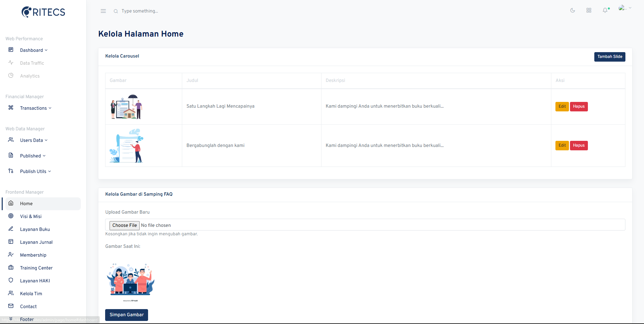Click the Tambah Slide button
Image resolution: width=644 pixels, height=324 pixels.
[x=610, y=57]
